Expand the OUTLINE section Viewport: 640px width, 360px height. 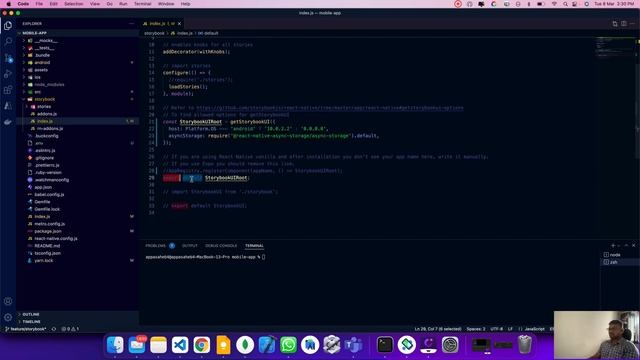[31, 314]
